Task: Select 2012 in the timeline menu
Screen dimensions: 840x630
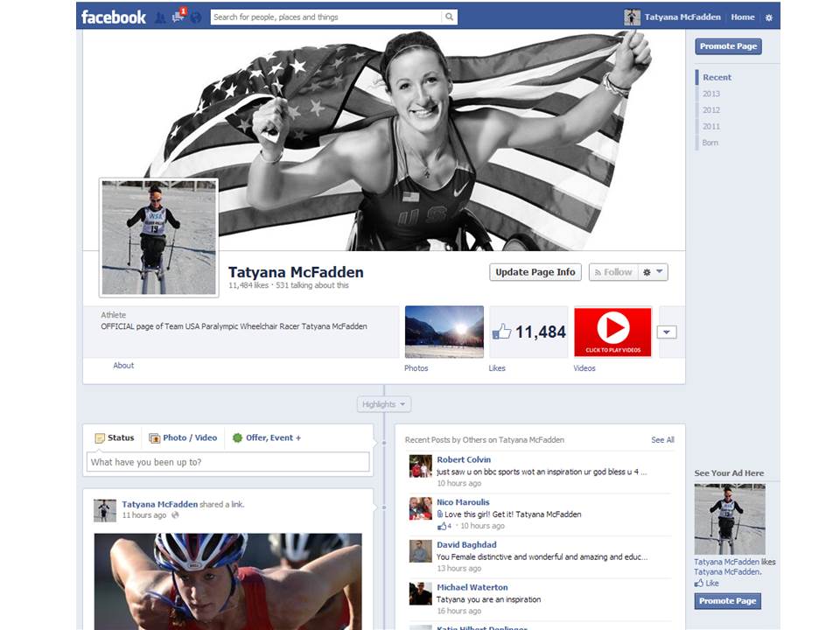Action: (710, 109)
